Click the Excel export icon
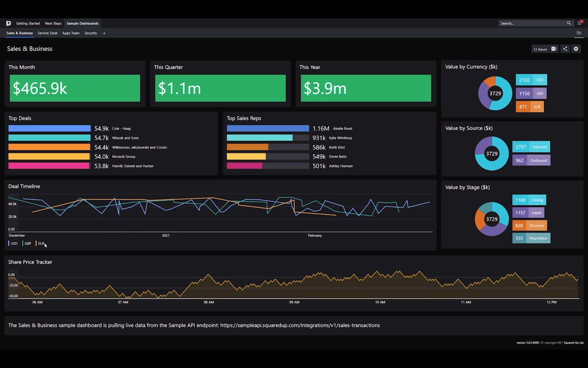588x368 pixels. tap(554, 49)
